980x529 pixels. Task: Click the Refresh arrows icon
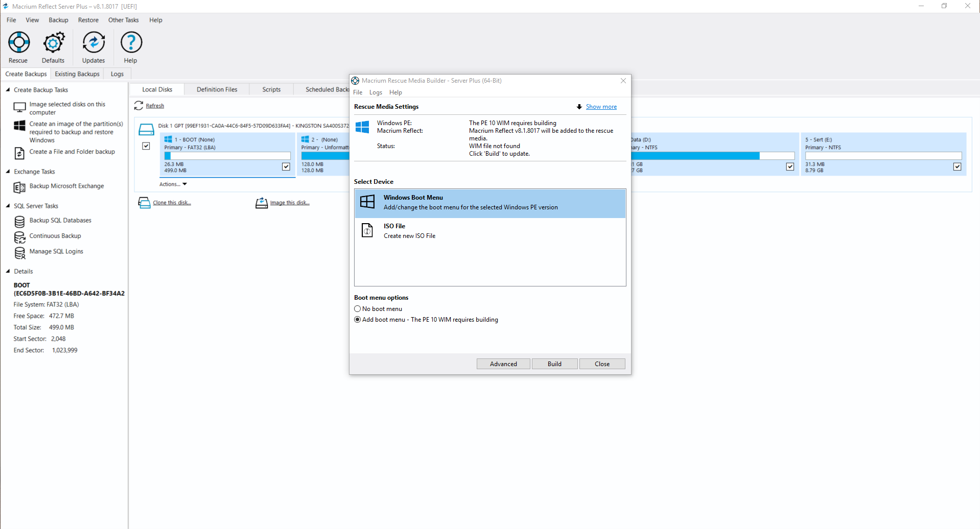pyautogui.click(x=138, y=106)
